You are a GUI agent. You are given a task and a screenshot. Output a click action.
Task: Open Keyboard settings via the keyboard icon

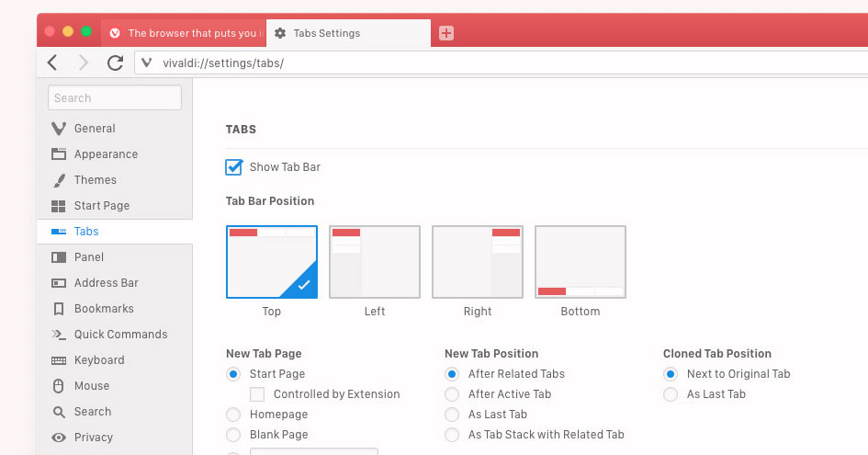pyautogui.click(x=59, y=360)
